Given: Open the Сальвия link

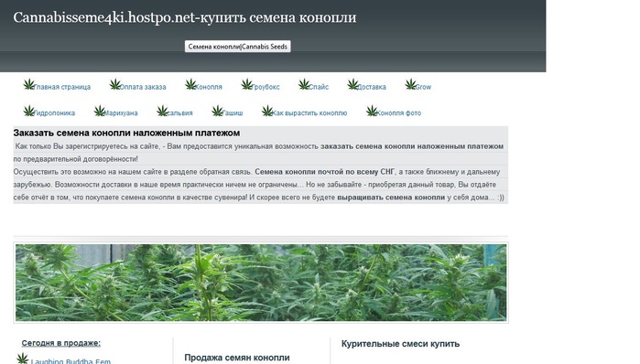Looking at the screenshot, I should tap(180, 112).
